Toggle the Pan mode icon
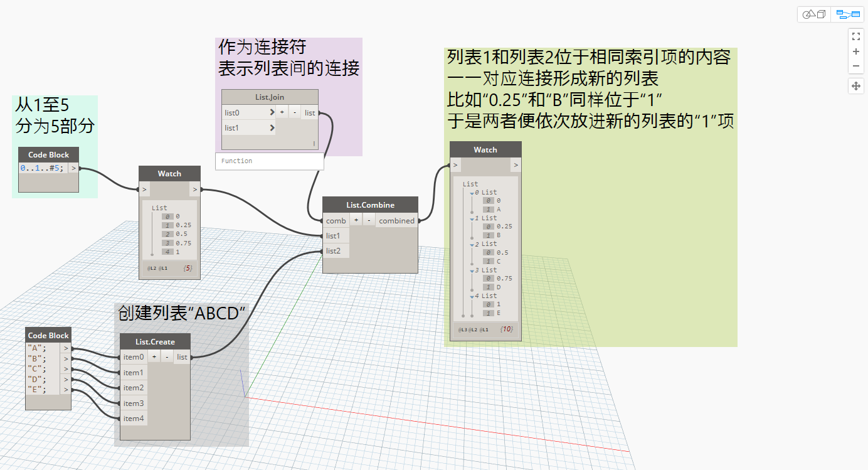868x470 pixels. point(856,86)
